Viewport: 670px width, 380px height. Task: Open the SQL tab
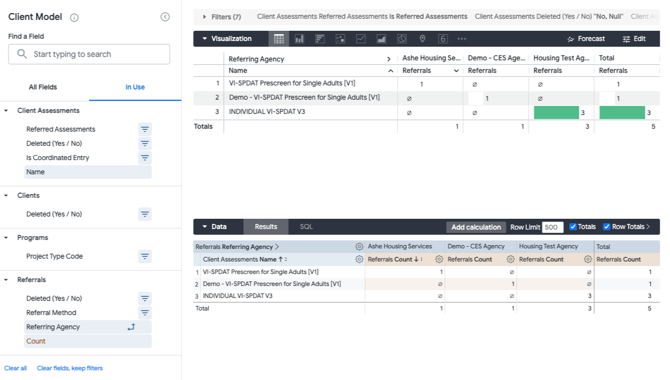306,227
